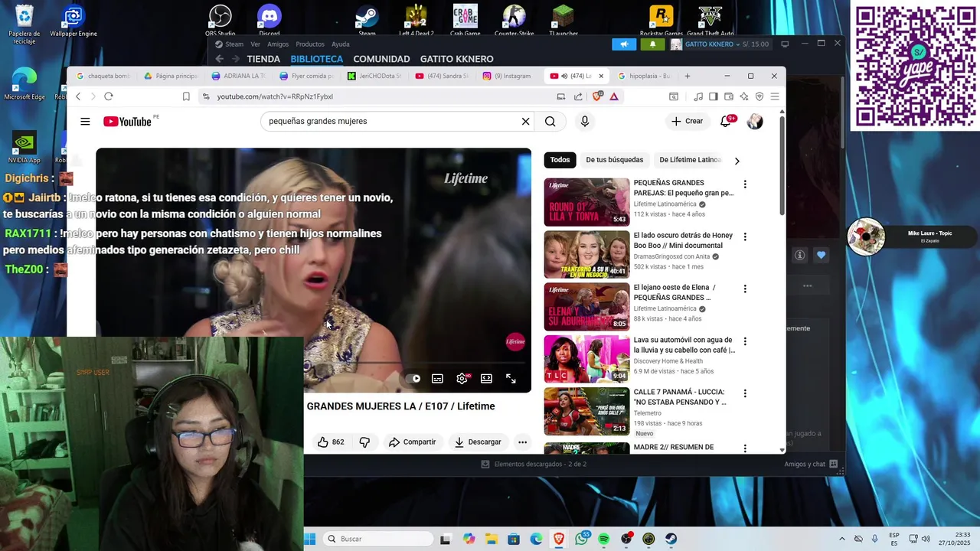The width and height of the screenshot is (980, 551).
Task: Open options for Lava su automóvil video
Action: (x=745, y=341)
